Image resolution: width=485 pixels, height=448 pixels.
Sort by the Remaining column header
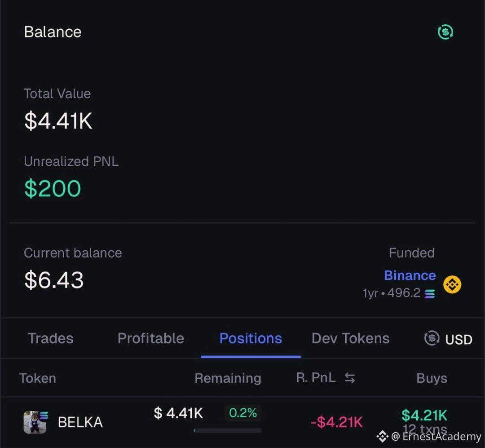tap(228, 378)
